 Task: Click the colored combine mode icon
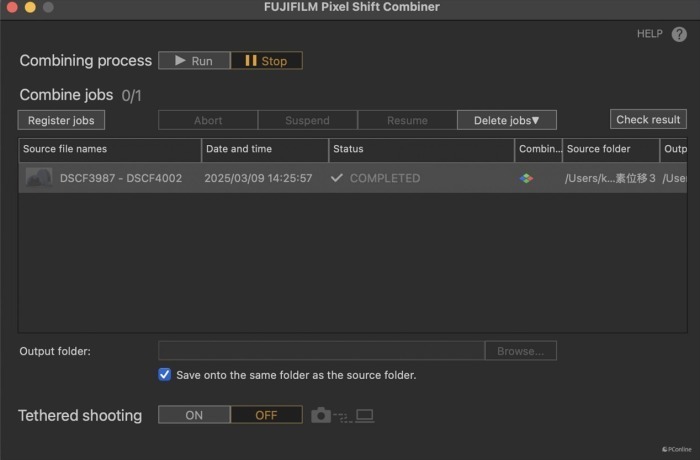point(526,178)
